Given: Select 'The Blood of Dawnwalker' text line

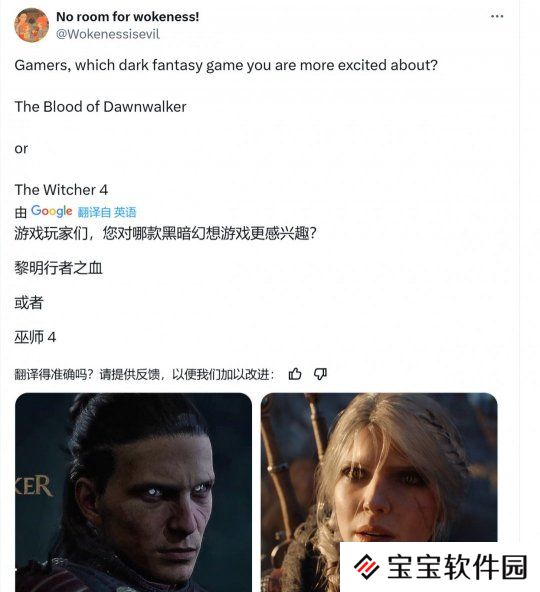Looking at the screenshot, I should (100, 107).
